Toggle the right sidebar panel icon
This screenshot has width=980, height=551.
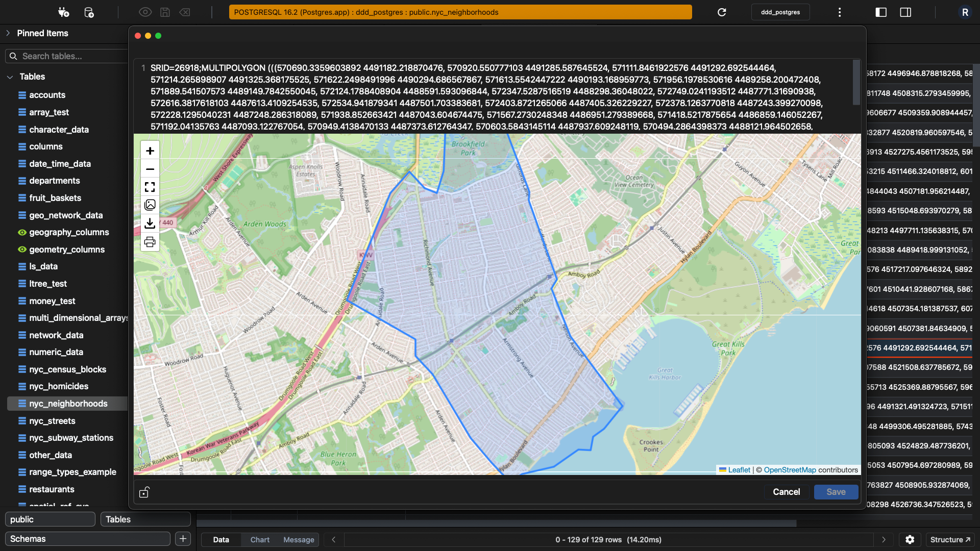(905, 12)
